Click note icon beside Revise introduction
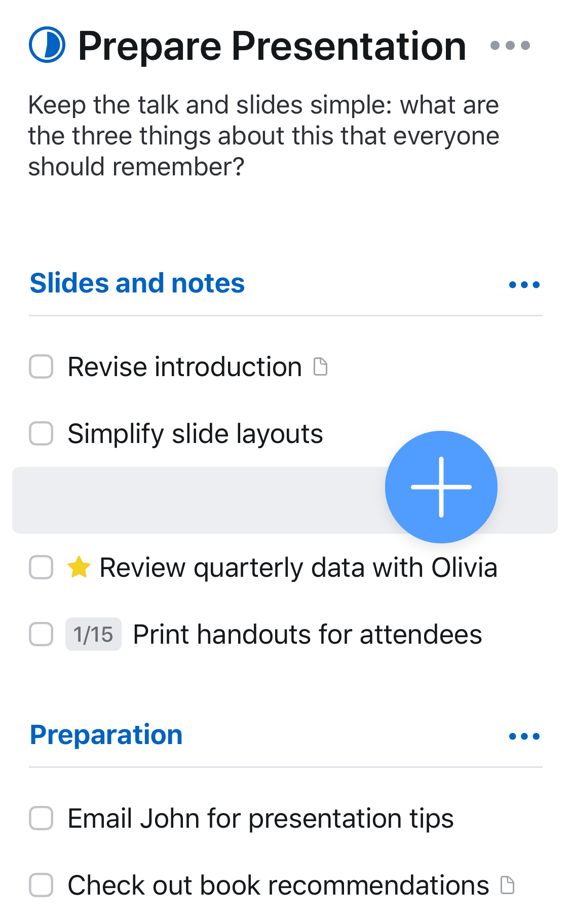 click(x=320, y=366)
